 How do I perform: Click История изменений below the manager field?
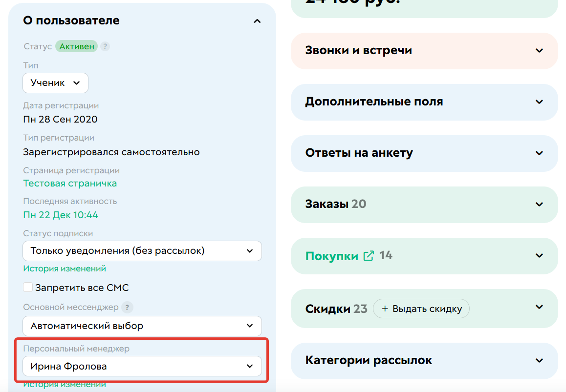(65, 384)
